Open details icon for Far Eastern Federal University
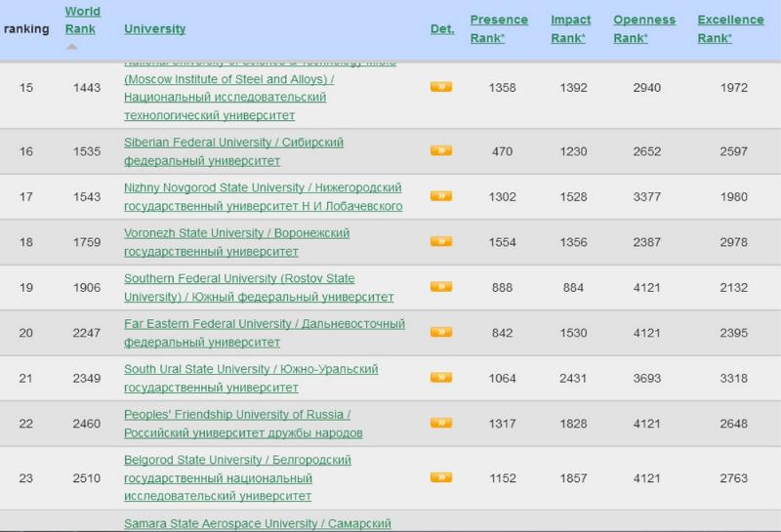Viewport: 781px width, 532px height. click(x=441, y=332)
